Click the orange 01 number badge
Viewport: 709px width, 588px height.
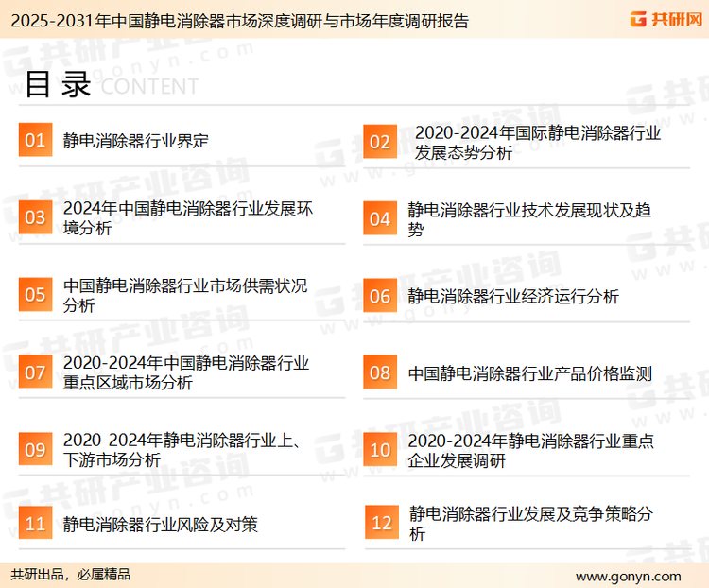(35, 141)
